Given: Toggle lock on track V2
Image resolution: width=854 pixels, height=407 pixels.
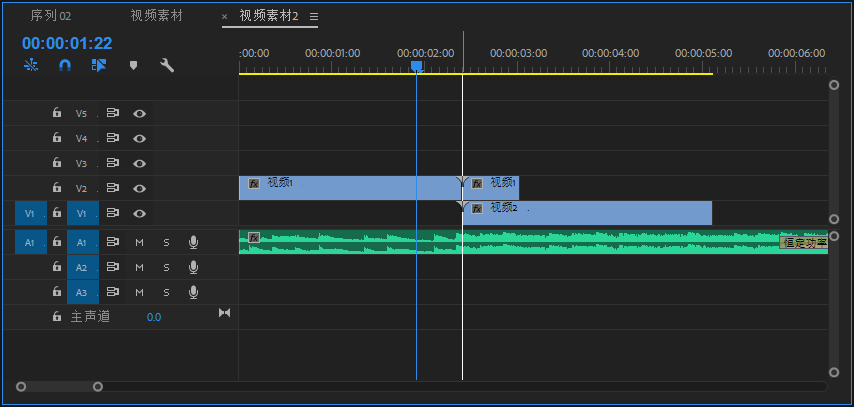Looking at the screenshot, I should tap(57, 188).
